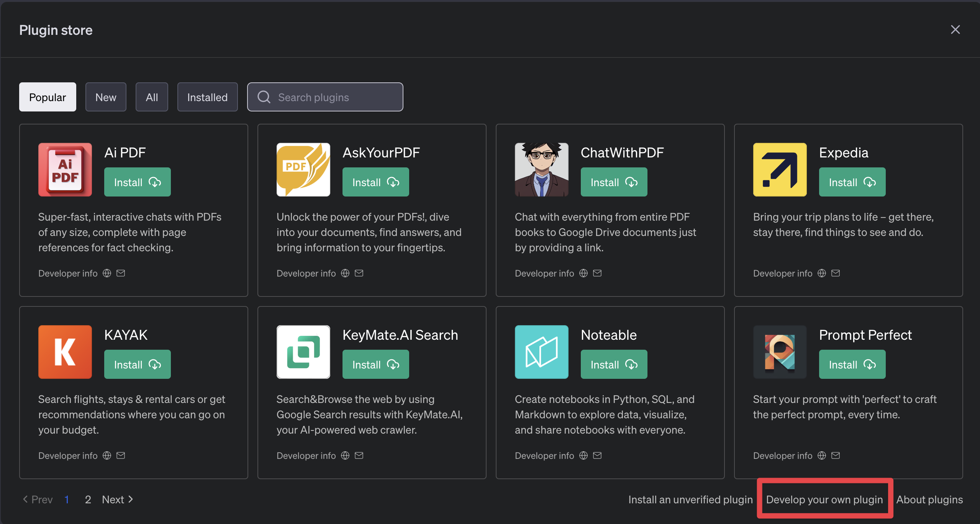Open Ai PDF developer website via globe icon

coord(107,273)
